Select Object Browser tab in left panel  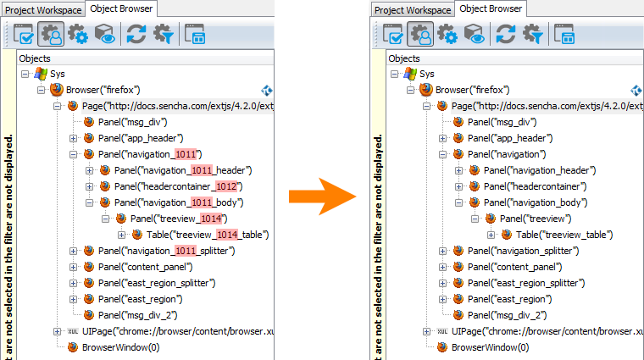tap(121, 8)
